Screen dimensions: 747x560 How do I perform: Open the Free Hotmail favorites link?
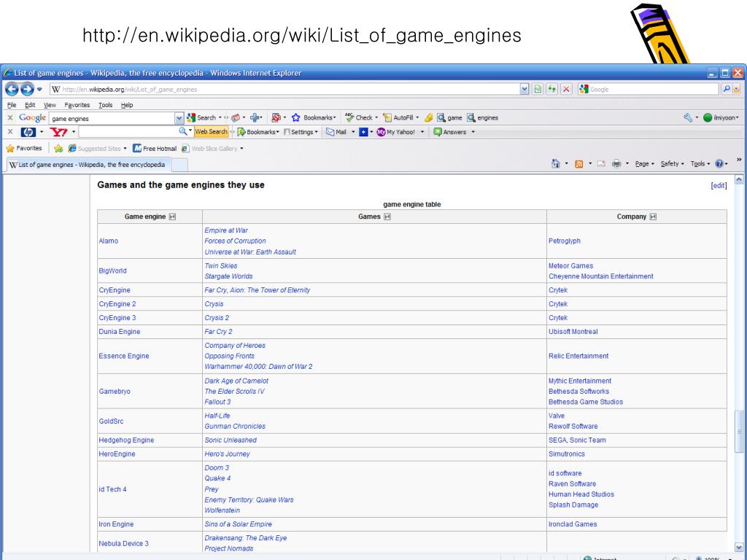(155, 149)
